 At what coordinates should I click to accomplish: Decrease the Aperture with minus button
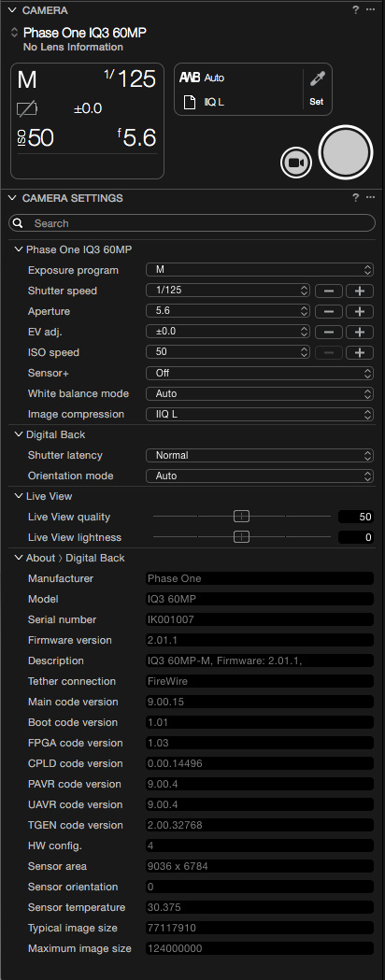(328, 311)
